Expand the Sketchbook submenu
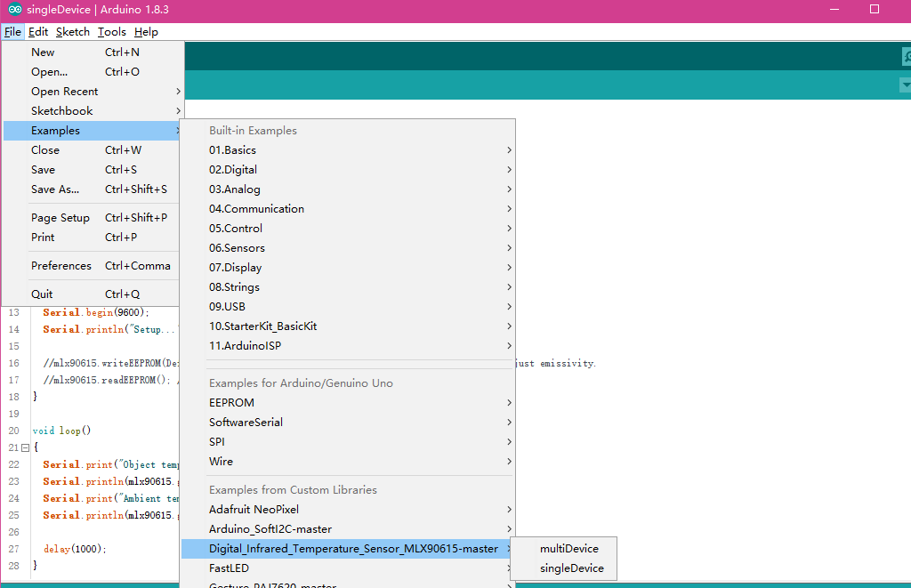911x588 pixels. pos(92,111)
